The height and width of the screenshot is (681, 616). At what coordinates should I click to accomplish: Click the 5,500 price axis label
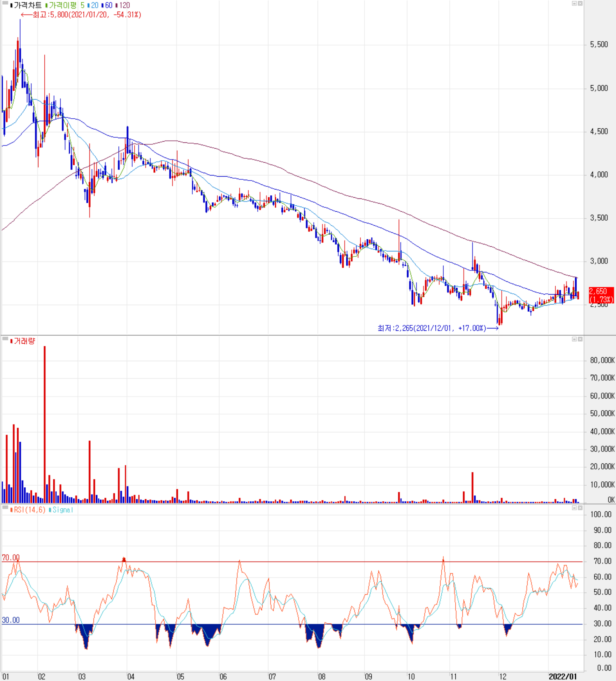599,45
